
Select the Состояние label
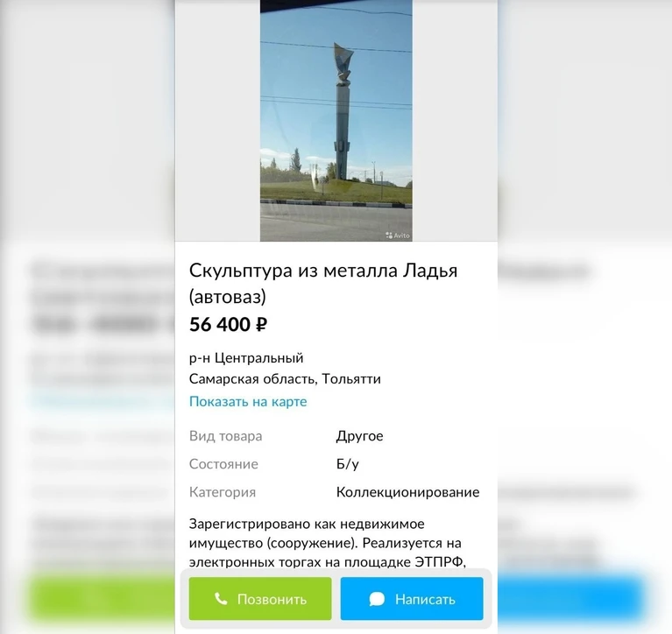(x=223, y=464)
